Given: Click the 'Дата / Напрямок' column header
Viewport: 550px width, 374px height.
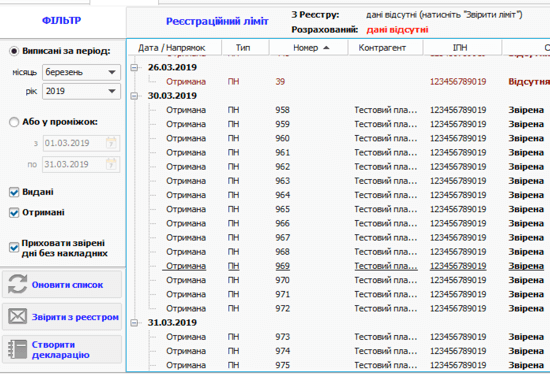Looking at the screenshot, I should (174, 48).
